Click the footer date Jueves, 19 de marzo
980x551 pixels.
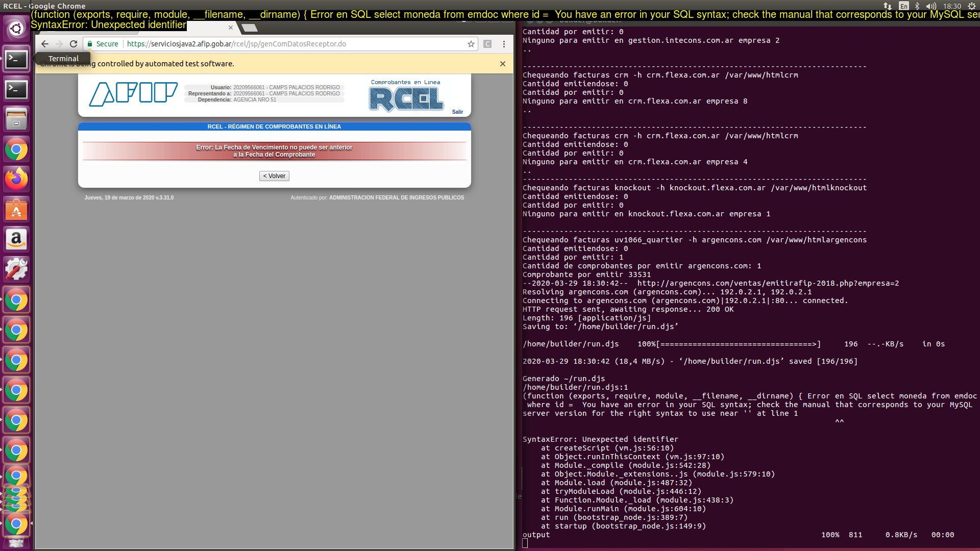point(129,198)
